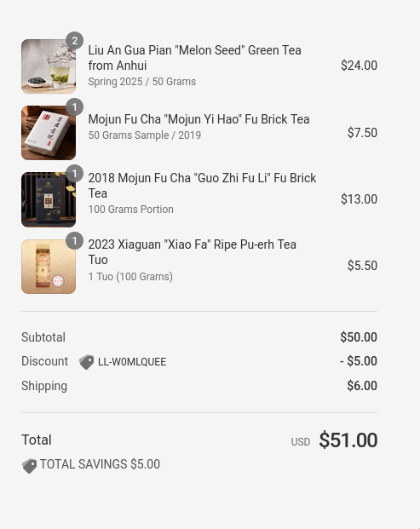Click the LL-W0MLQUEE discount code text
420x529 pixels.
pyautogui.click(x=132, y=362)
